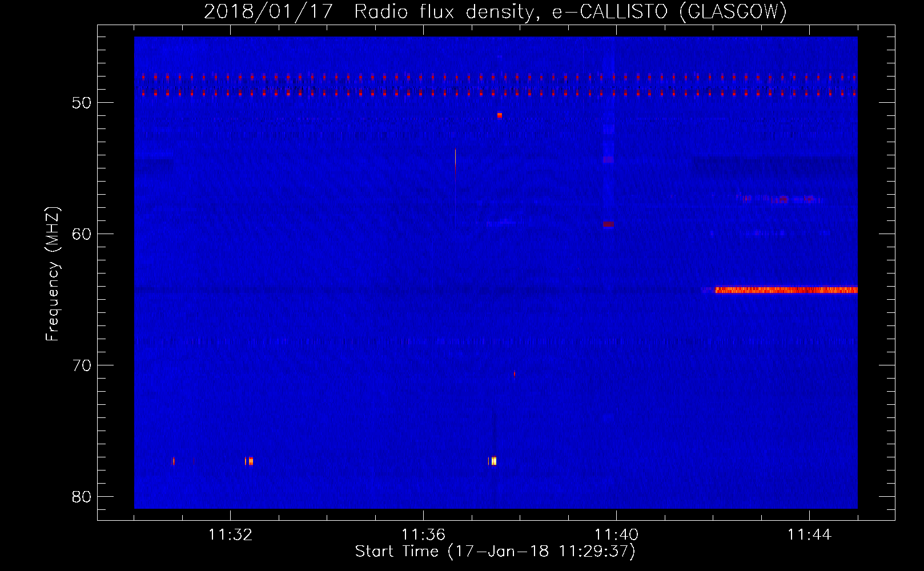The height and width of the screenshot is (571, 924).
Task: Click the bright yellow burst near 77 MHz at 11:37
Action: [x=493, y=461]
